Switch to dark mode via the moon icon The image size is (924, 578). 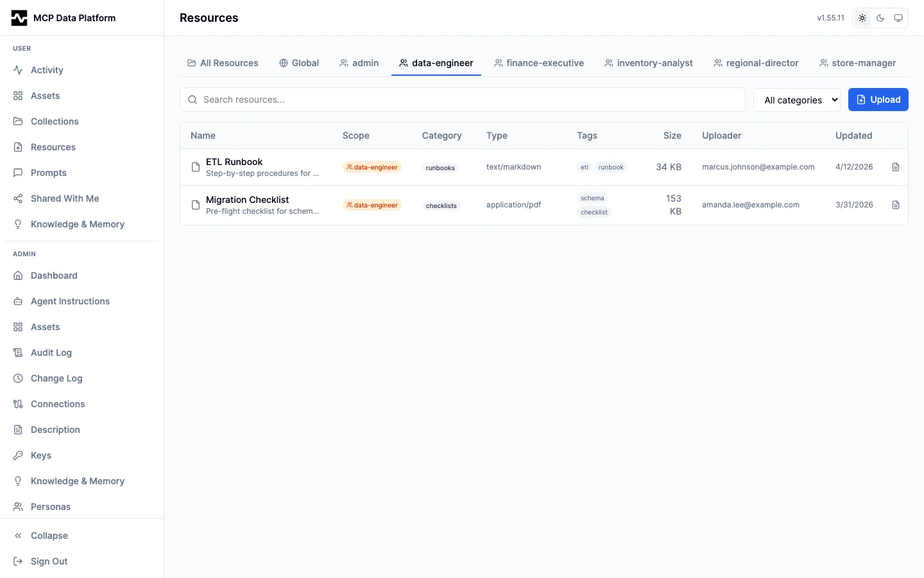coord(880,18)
